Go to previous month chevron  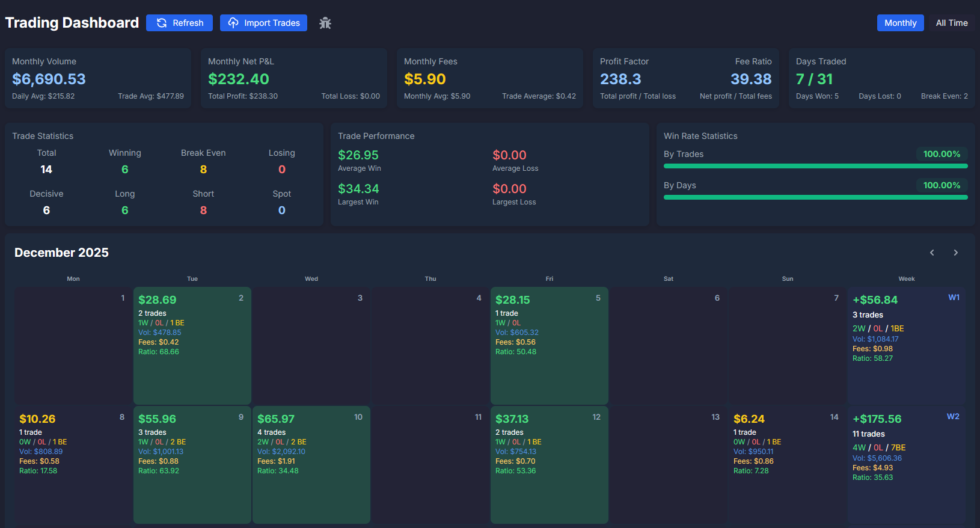tap(932, 253)
